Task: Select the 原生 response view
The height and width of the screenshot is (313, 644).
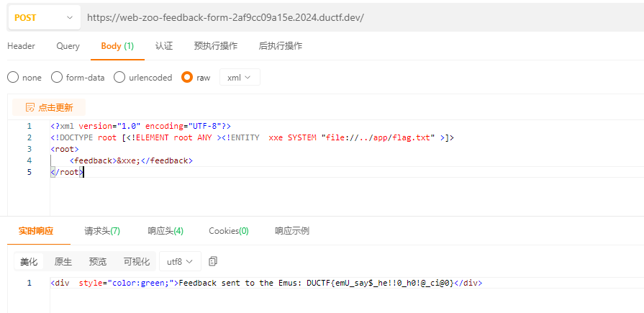Action: pos(63,262)
